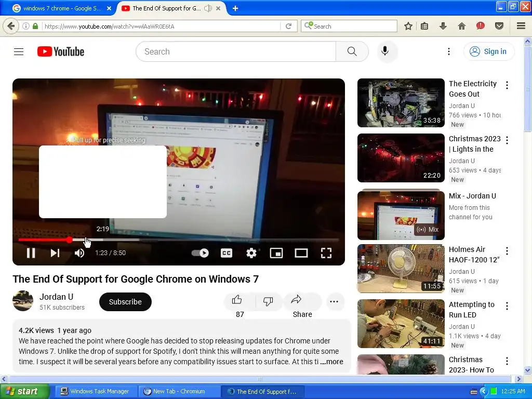Click the magnifier search button on YouTube
532x399 pixels.
pyautogui.click(x=352, y=51)
